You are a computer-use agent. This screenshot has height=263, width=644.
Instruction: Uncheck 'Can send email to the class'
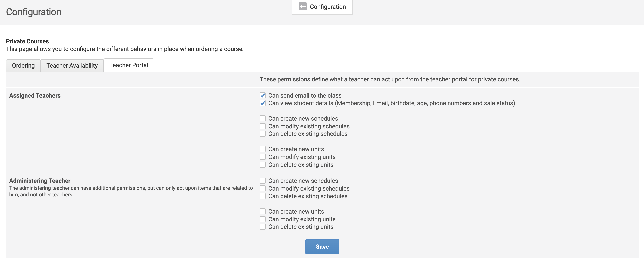(x=262, y=95)
